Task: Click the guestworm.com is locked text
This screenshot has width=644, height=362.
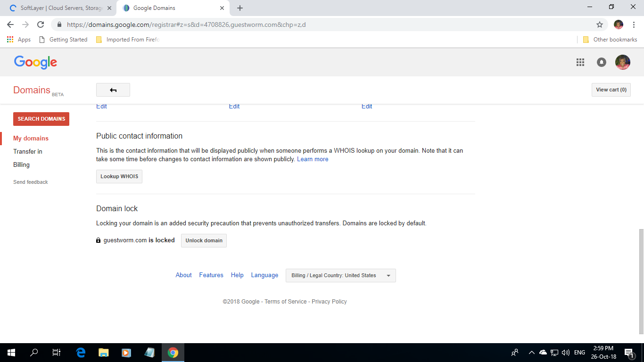Action: click(x=139, y=240)
